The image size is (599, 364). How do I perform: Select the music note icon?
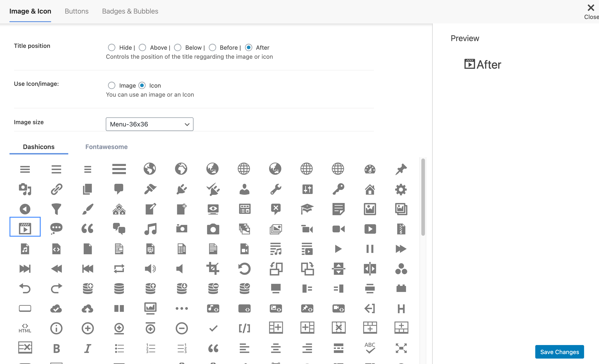pyautogui.click(x=150, y=228)
